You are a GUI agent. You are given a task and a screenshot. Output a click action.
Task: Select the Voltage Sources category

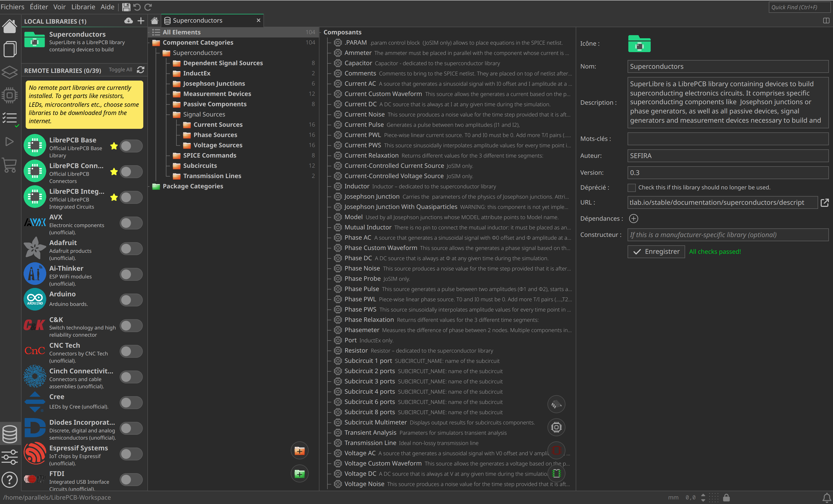218,145
